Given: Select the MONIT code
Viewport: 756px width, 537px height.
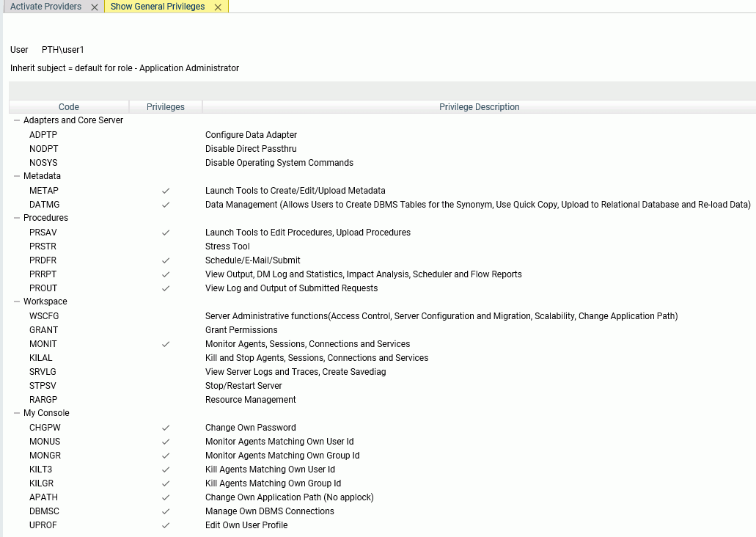Looking at the screenshot, I should tap(43, 345).
